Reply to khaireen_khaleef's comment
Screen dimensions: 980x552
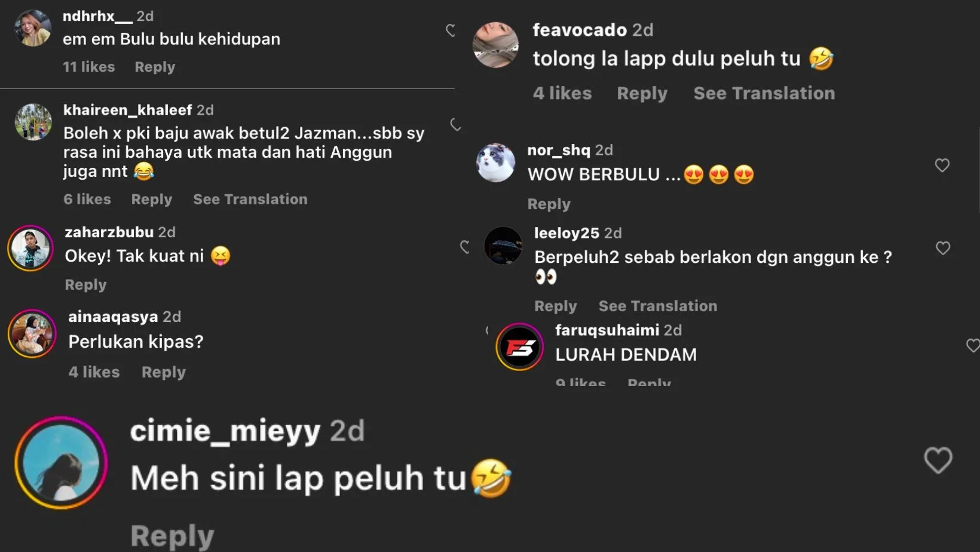[152, 200]
